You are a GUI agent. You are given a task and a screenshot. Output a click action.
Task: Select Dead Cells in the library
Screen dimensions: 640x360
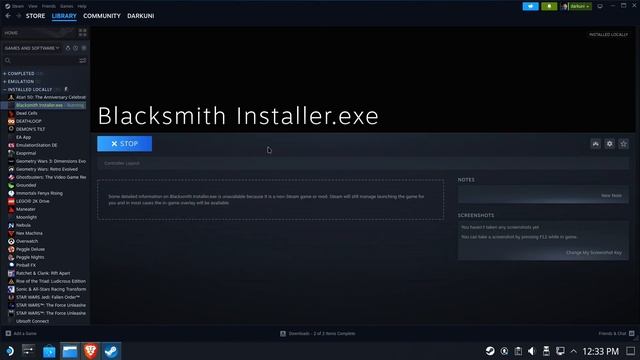pos(27,113)
